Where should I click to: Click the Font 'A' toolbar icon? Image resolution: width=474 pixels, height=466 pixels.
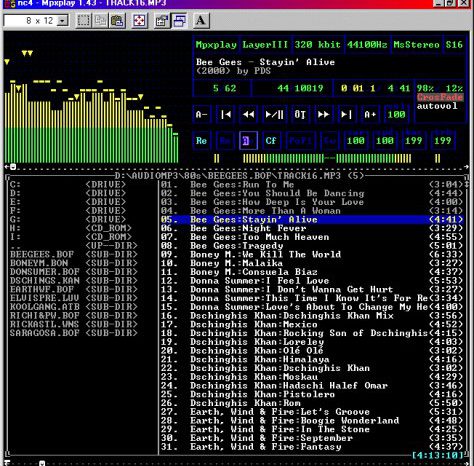point(201,21)
